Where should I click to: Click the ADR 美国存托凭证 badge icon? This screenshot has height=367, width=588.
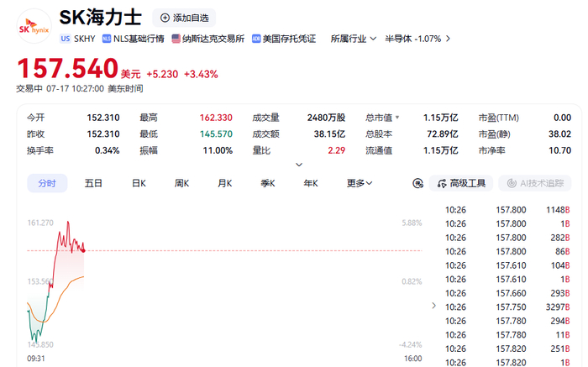coord(256,39)
